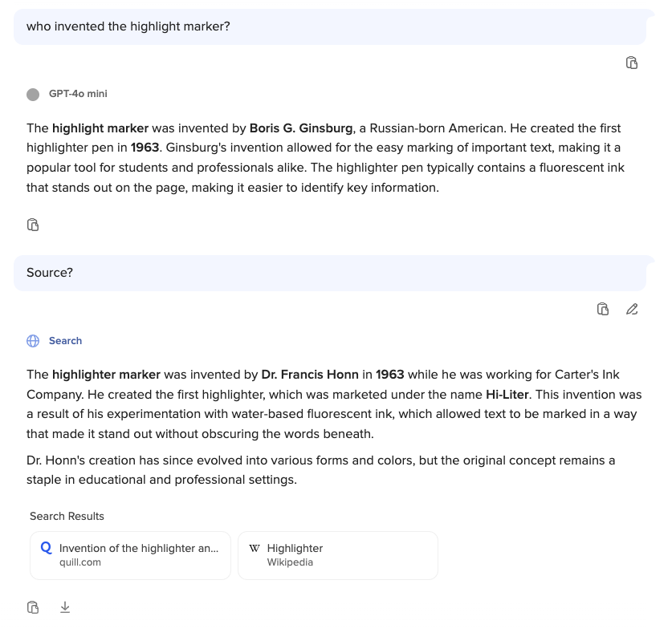Click the "Search Results" heading

pyautogui.click(x=67, y=516)
